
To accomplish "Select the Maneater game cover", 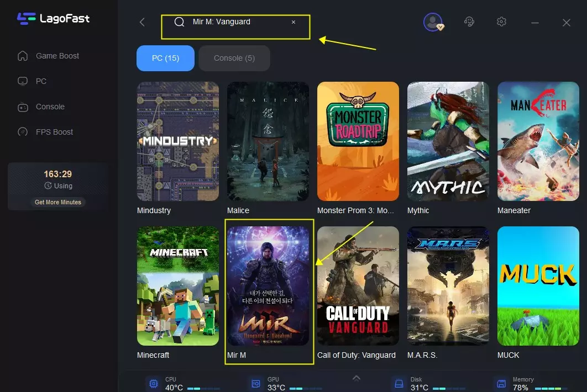I will click(x=538, y=141).
